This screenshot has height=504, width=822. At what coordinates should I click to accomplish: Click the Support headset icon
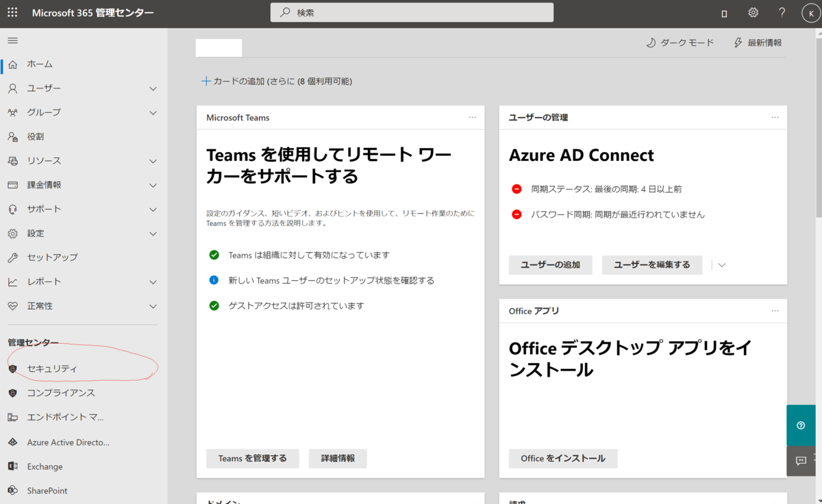click(12, 209)
